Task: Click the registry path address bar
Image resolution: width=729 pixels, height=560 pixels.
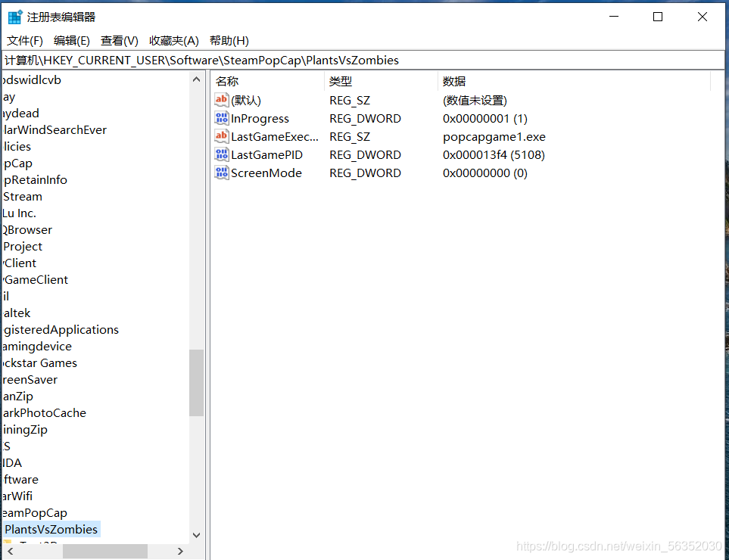Action: click(363, 61)
